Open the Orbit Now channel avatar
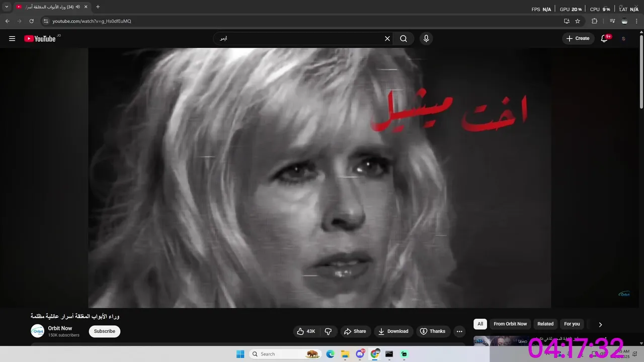 coord(37,331)
